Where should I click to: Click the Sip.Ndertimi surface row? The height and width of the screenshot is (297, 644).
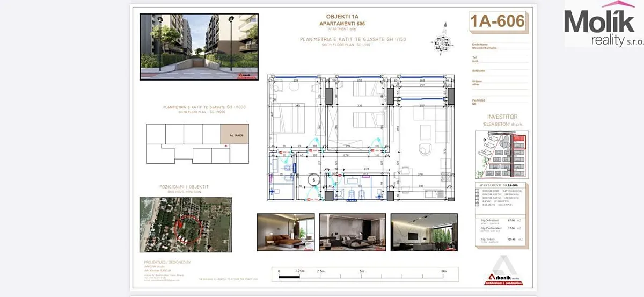coord(501,221)
